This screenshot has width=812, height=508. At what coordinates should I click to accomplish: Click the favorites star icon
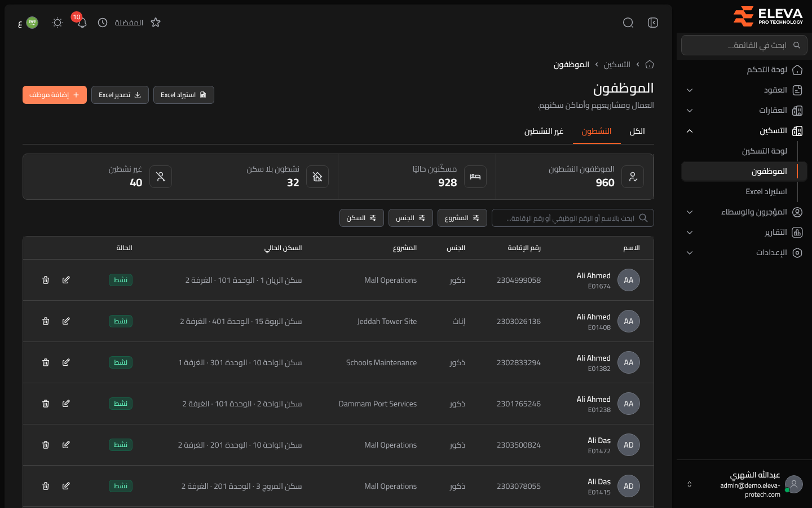click(x=156, y=23)
